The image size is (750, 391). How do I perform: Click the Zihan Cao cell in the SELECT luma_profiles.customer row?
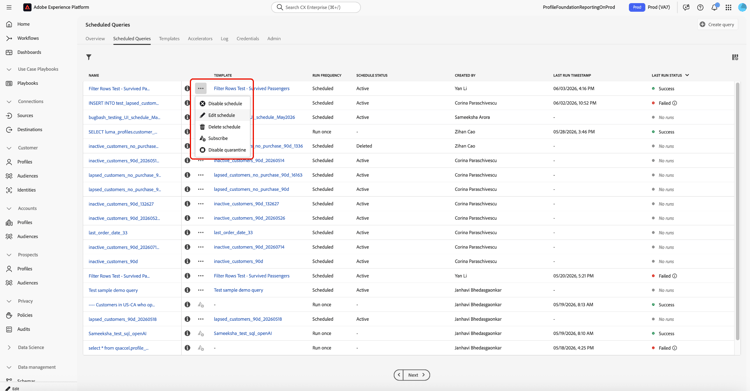[465, 132]
